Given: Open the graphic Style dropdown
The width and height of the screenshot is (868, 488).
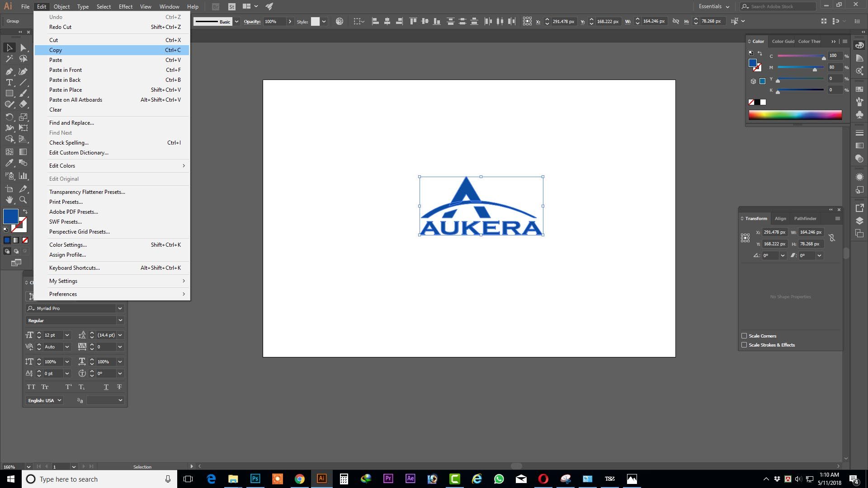Looking at the screenshot, I should pos(324,22).
